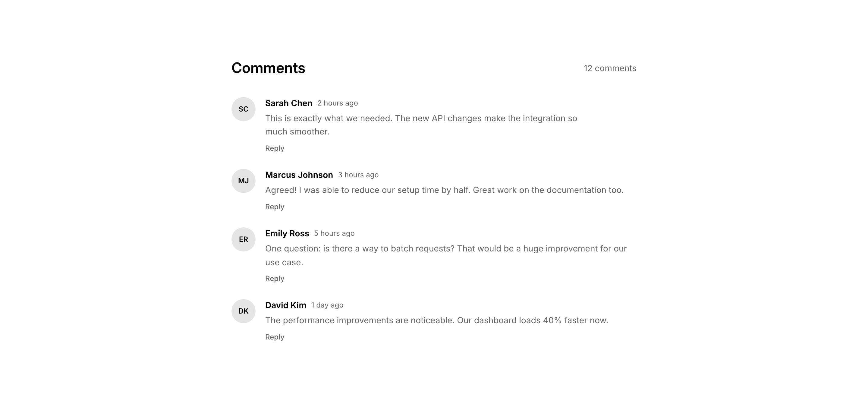Reply to Sarah Chen's comment
Viewport: 868px width, 401px height.
[x=275, y=148]
